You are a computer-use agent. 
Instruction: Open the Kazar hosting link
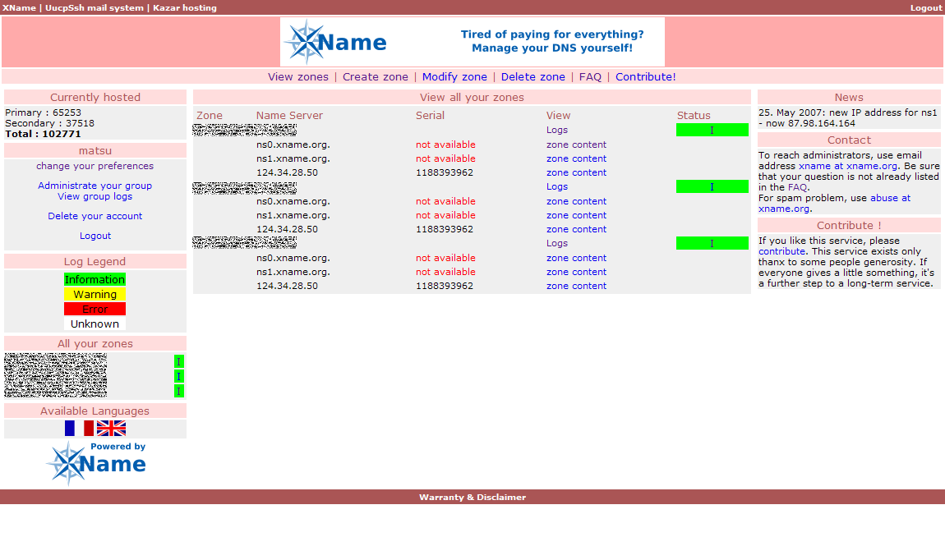tap(184, 8)
